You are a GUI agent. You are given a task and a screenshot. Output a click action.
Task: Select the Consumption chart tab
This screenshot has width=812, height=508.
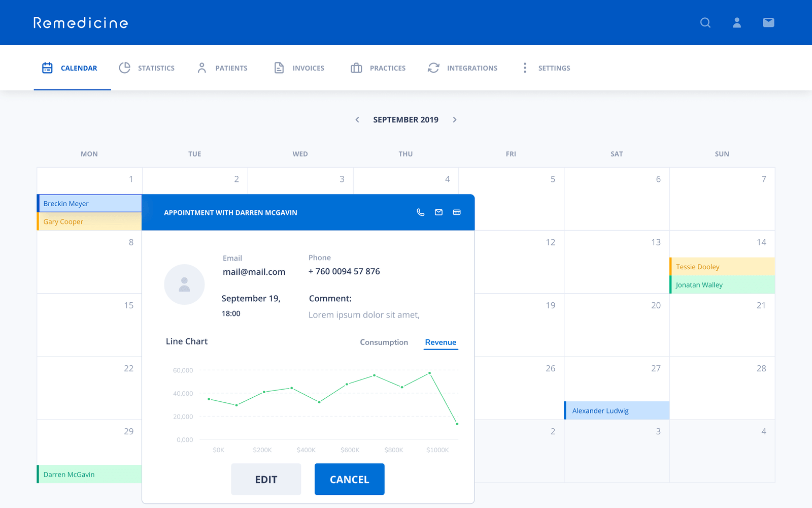[384, 342]
